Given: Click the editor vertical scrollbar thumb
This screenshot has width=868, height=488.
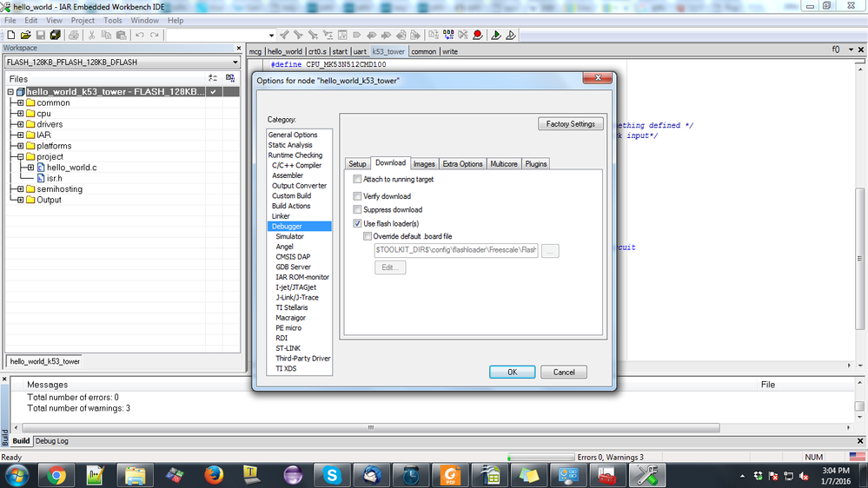Looking at the screenshot, I should 859,259.
